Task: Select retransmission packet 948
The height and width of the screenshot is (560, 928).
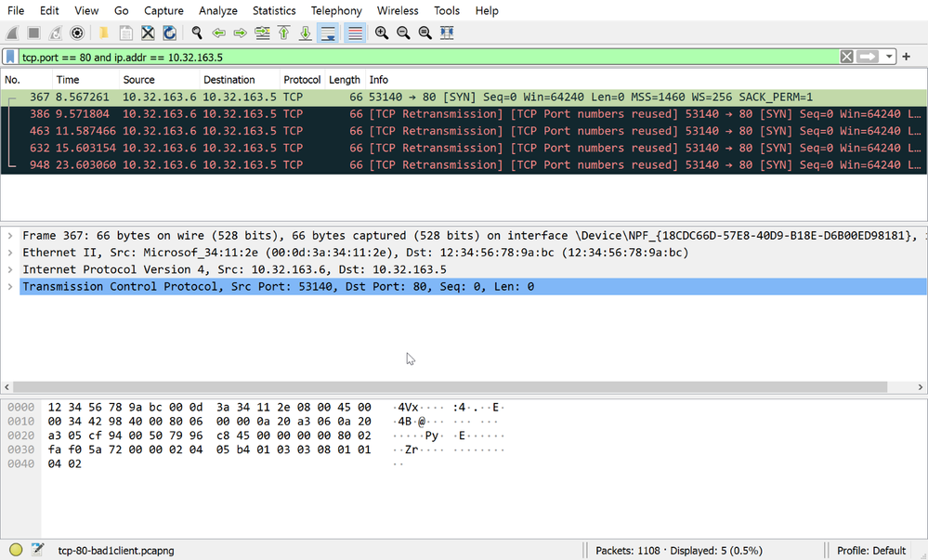Action: point(464,164)
